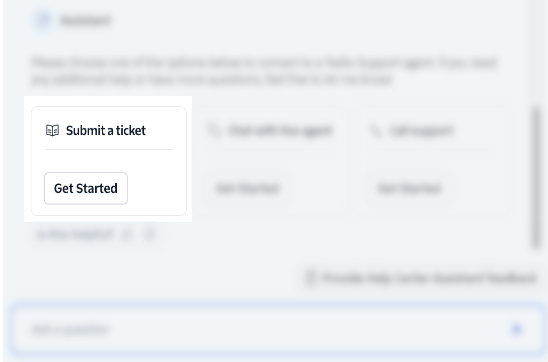Open the Submit a ticket card heading
The image size is (548, 362).
coord(106,130)
